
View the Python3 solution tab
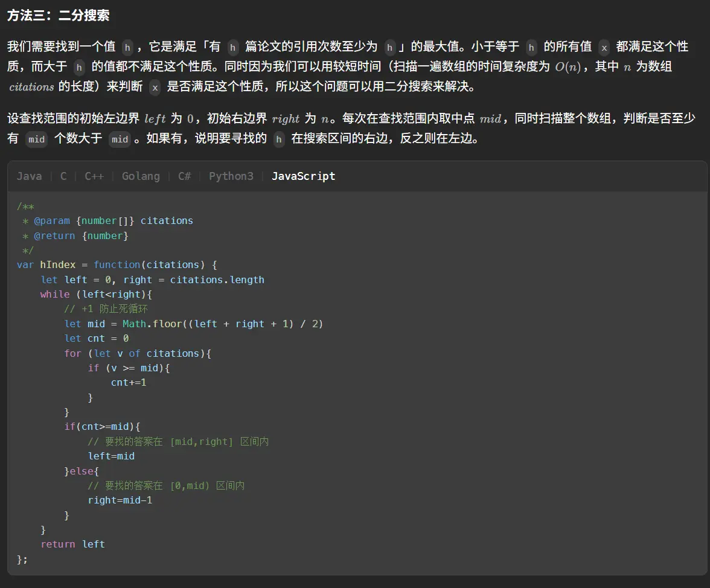click(231, 176)
